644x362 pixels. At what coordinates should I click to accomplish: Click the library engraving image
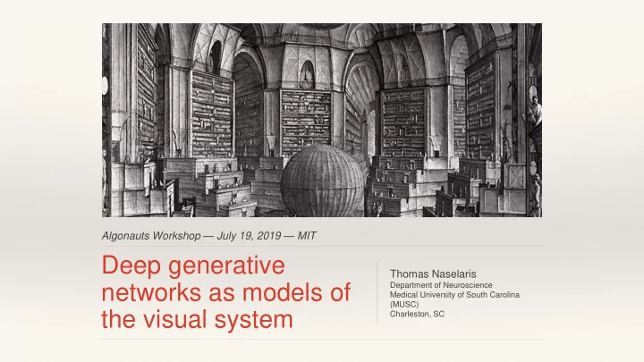point(322,120)
